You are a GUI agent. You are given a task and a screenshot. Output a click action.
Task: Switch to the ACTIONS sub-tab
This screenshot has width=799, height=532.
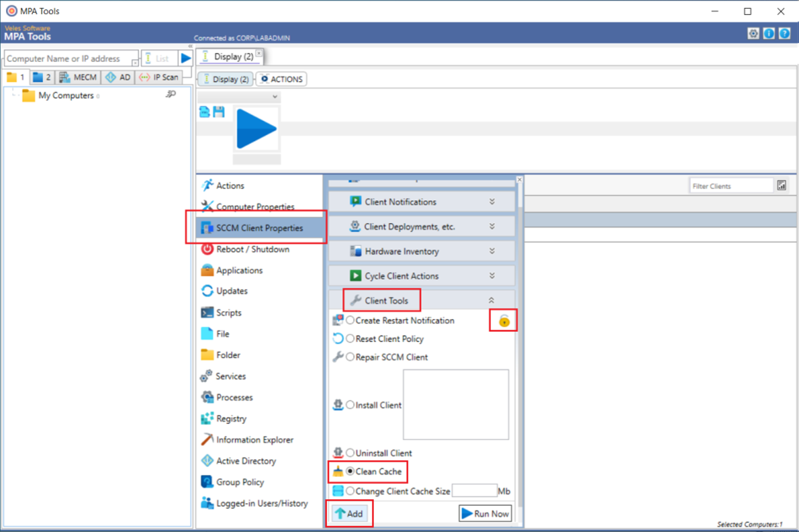pos(281,79)
